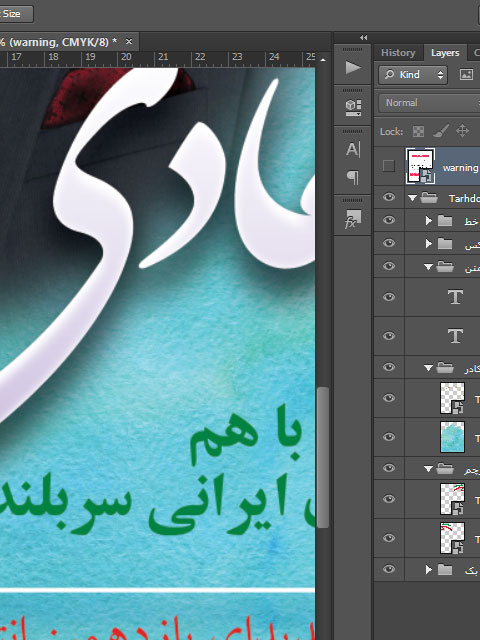Collapse the متن group triangle
Viewport: 480px width, 640px height.
click(428, 267)
